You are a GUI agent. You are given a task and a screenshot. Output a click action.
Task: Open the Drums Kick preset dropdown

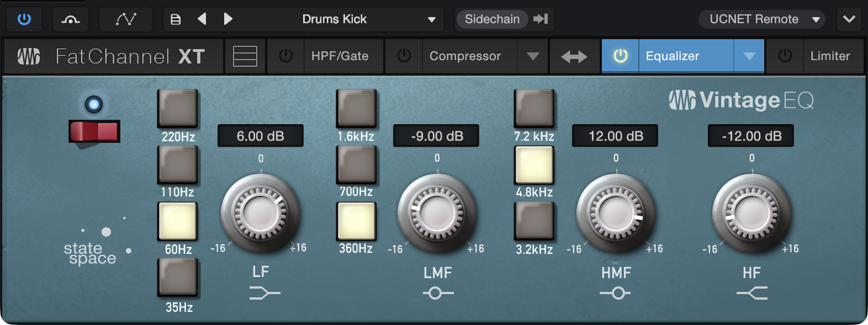click(343, 19)
